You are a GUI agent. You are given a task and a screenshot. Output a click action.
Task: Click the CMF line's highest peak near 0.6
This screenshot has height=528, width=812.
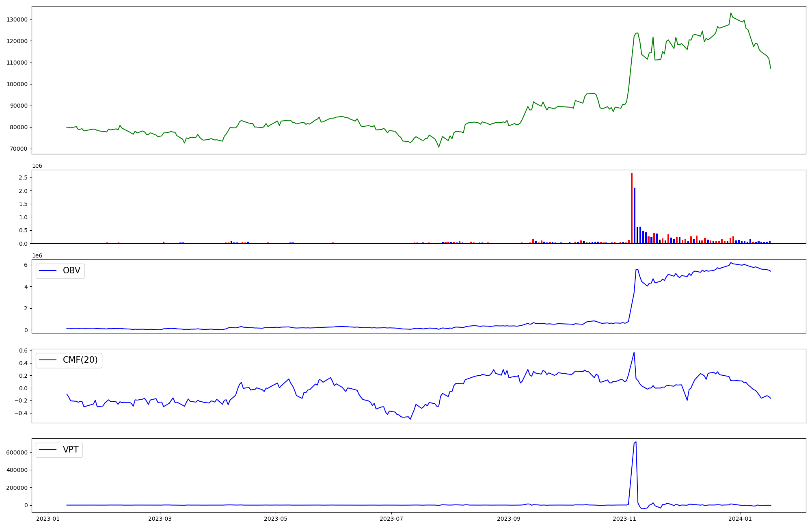634,353
